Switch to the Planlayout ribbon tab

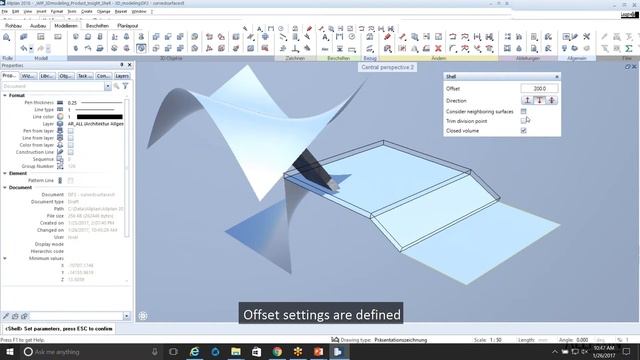[128, 26]
